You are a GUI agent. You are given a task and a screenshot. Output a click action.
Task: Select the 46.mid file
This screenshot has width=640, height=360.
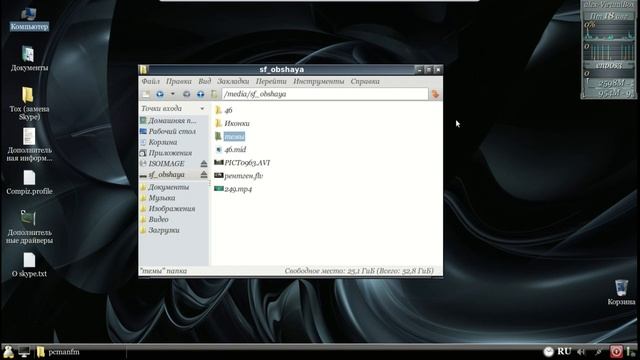pos(230,149)
